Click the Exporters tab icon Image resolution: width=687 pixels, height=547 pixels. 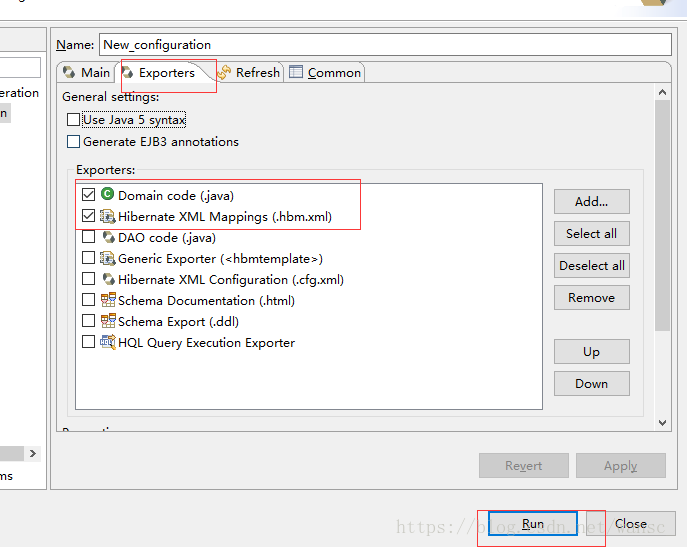click(x=127, y=72)
